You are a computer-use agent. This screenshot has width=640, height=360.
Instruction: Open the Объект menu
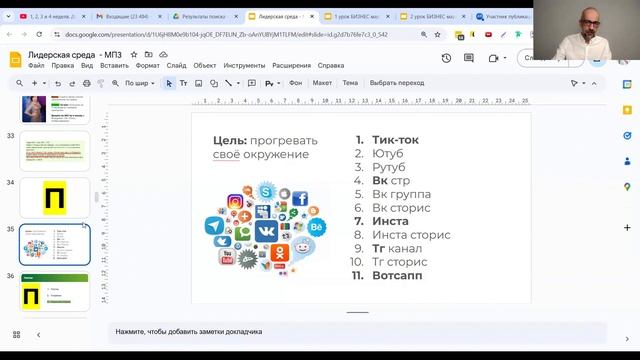pyautogui.click(x=204, y=66)
